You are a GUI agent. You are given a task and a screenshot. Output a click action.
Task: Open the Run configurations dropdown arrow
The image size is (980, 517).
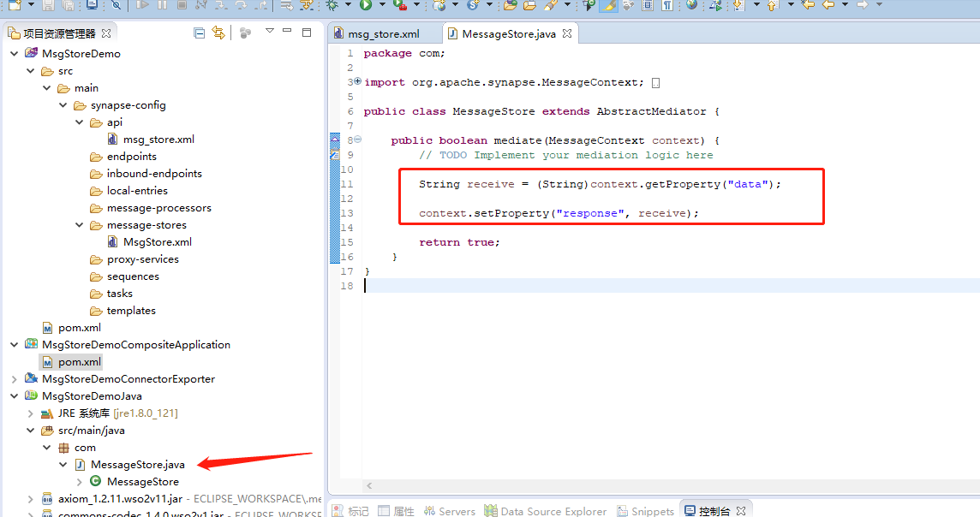click(x=382, y=4)
